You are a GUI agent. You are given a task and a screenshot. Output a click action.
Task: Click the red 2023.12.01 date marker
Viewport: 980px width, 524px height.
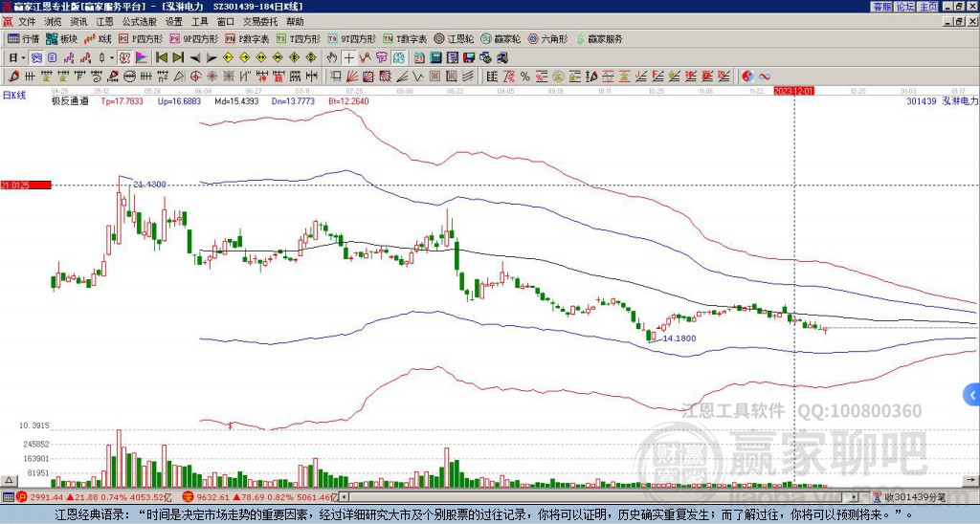click(793, 91)
